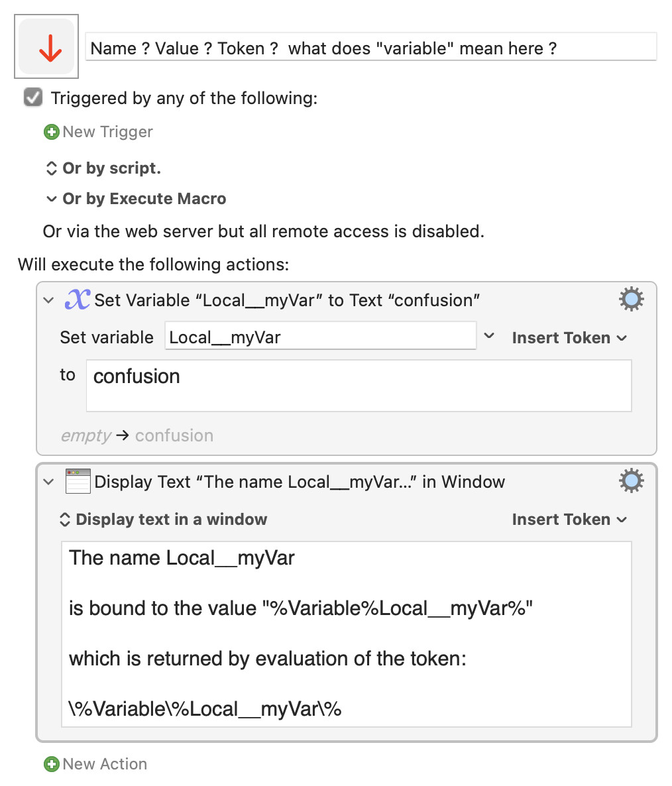Click inside the Display Text content area
The height and width of the screenshot is (786, 672).
[x=346, y=633]
